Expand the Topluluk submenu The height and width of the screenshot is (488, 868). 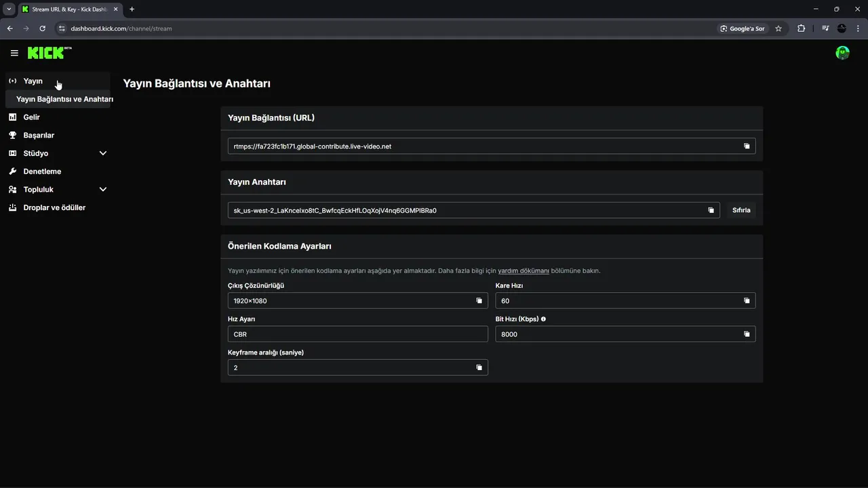[103, 190]
